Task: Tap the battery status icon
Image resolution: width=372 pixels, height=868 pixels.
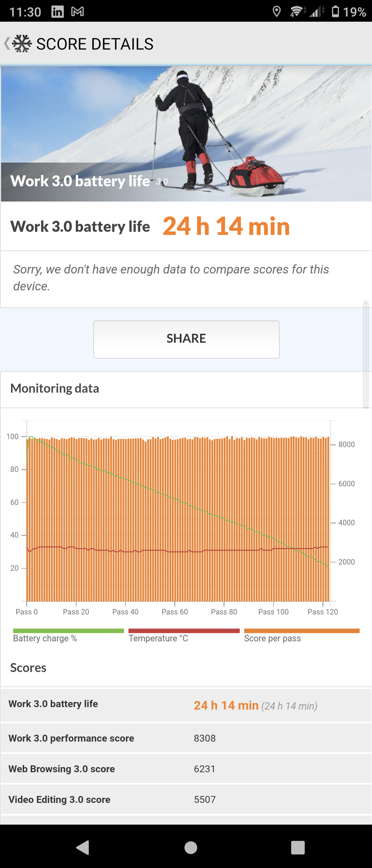Action: (335, 12)
